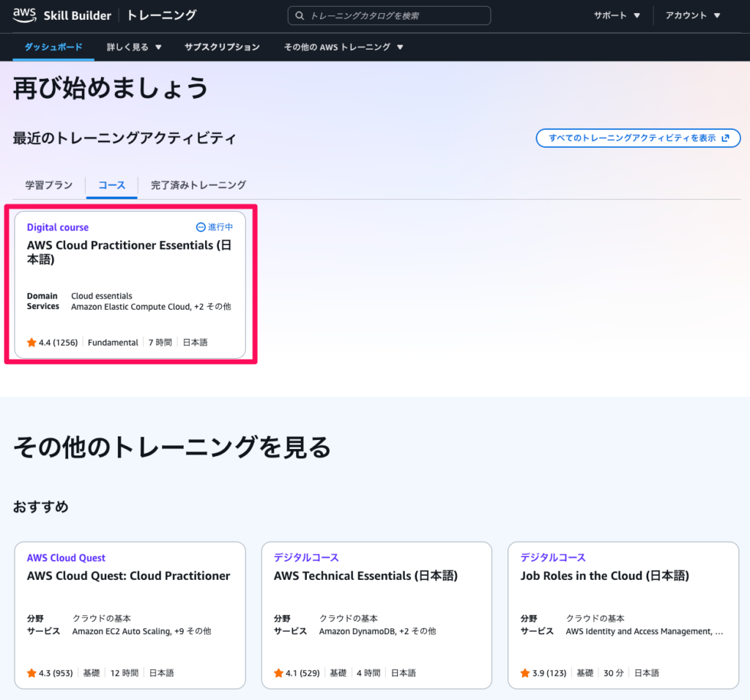Open the ダッシュボード navigation item

click(x=53, y=47)
